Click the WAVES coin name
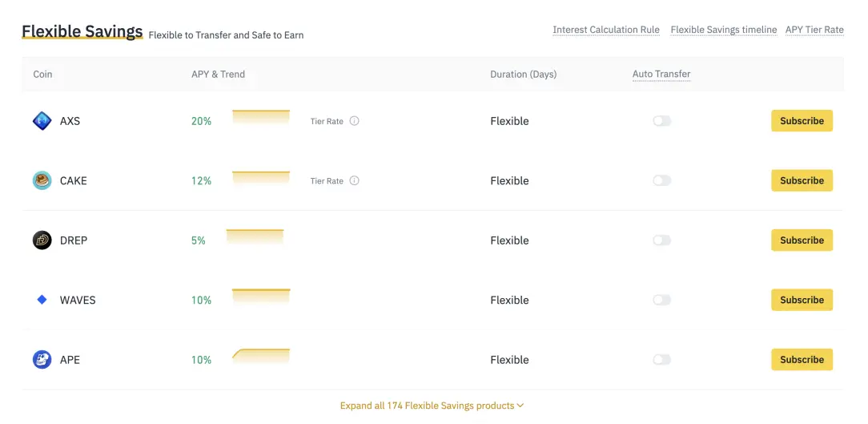Image resolution: width=868 pixels, height=424 pixels. click(78, 301)
